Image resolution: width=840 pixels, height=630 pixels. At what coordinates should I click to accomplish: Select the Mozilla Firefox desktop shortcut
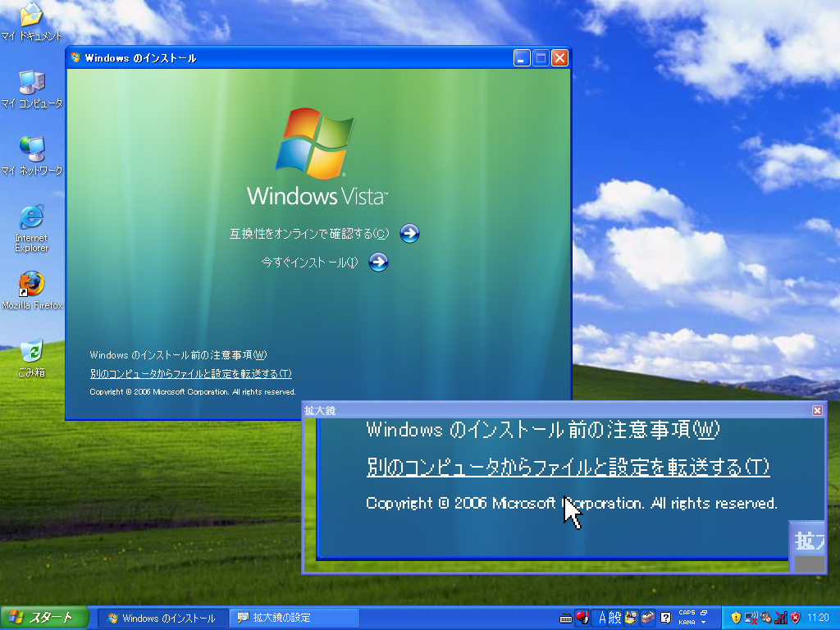(x=32, y=291)
